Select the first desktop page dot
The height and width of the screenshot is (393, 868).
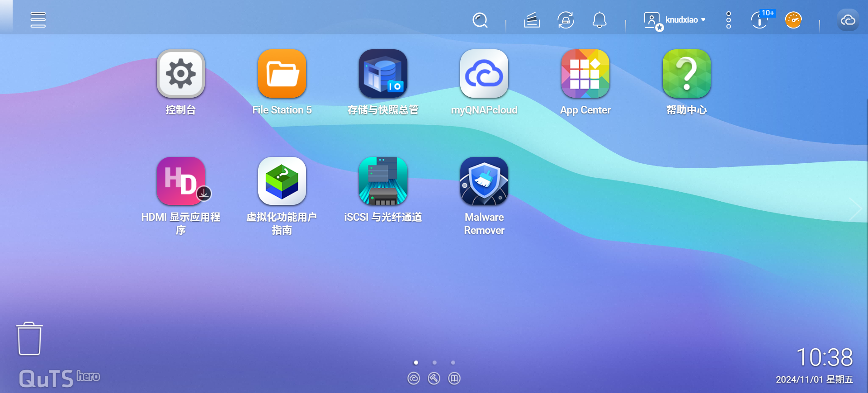(416, 363)
